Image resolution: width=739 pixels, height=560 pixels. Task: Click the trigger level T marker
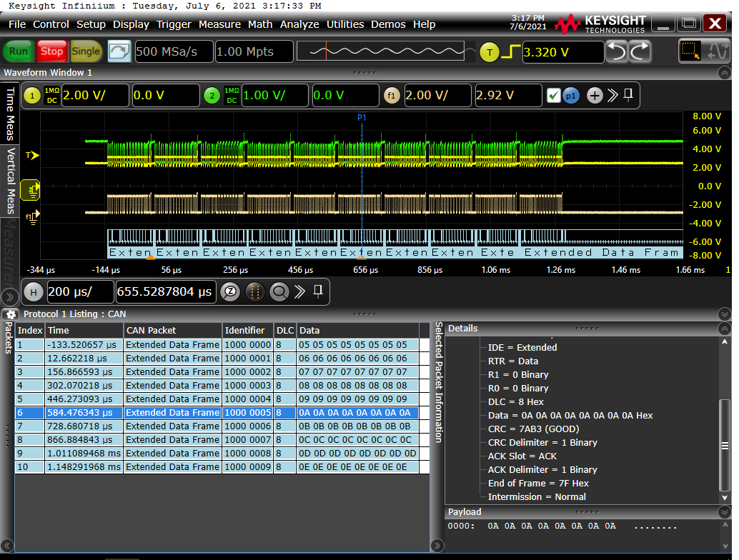tap(32, 155)
